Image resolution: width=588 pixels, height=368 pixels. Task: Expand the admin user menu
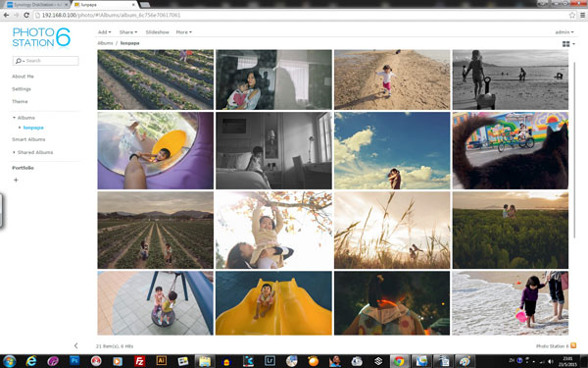coord(564,32)
